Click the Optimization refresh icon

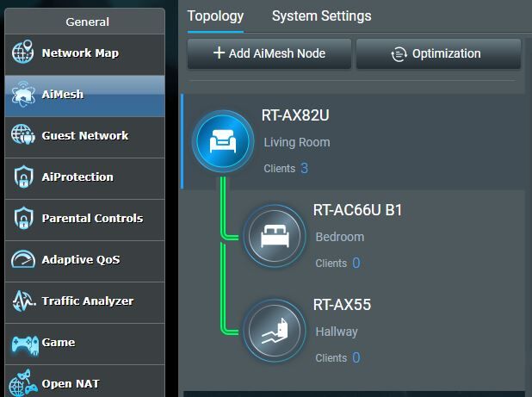coord(399,54)
